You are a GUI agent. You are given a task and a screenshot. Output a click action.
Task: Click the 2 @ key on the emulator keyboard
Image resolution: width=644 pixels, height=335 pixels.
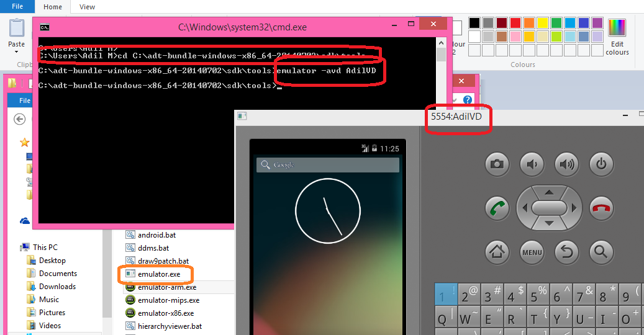469,294
